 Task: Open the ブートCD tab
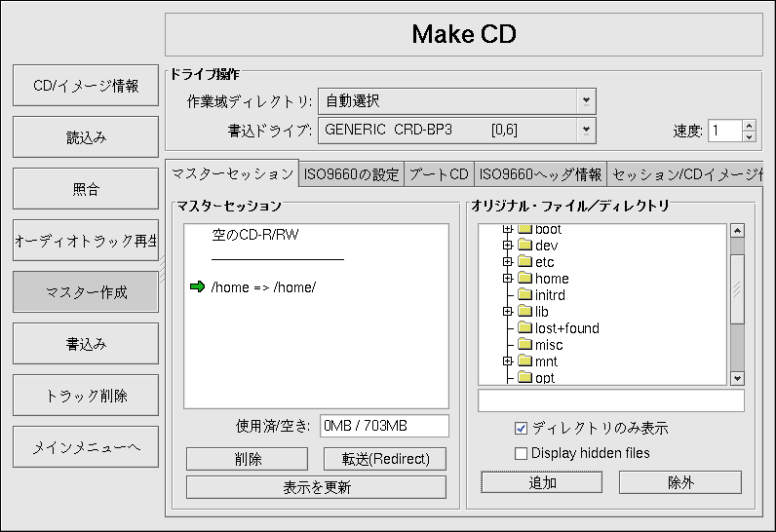click(x=439, y=174)
